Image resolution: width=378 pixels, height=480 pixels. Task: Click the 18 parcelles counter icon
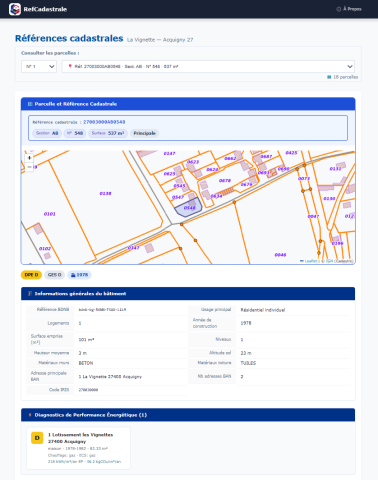pyautogui.click(x=329, y=77)
